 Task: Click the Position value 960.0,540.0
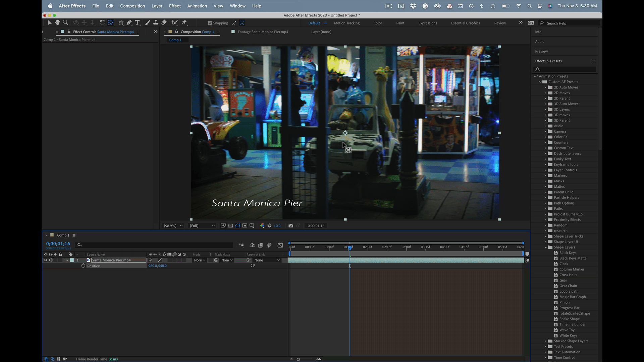point(157,266)
